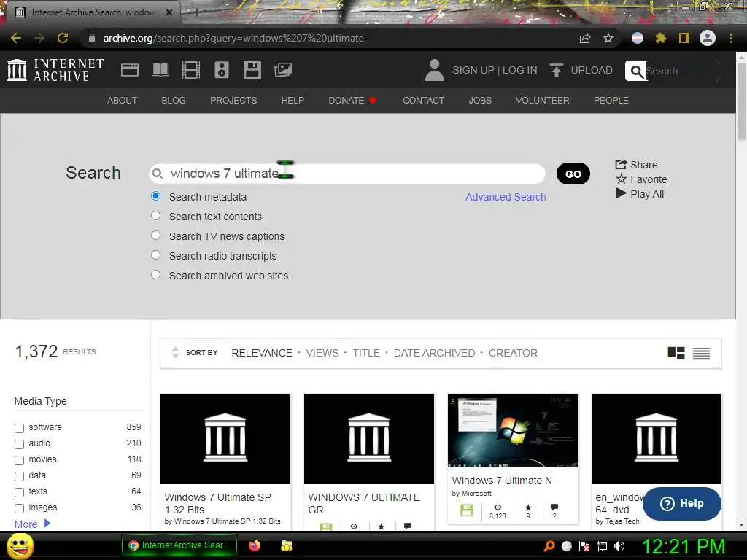Open the Video film strip icon
747x560 pixels.
pyautogui.click(x=191, y=70)
